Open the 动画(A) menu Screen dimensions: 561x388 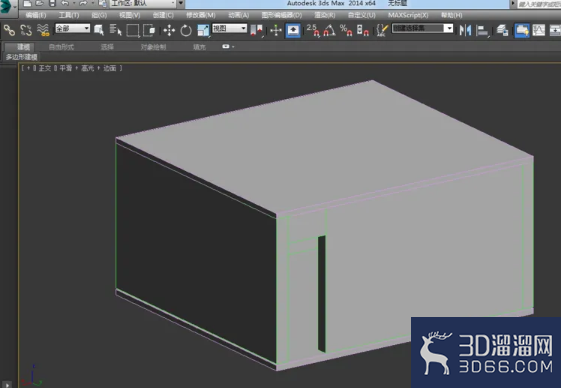coord(239,15)
